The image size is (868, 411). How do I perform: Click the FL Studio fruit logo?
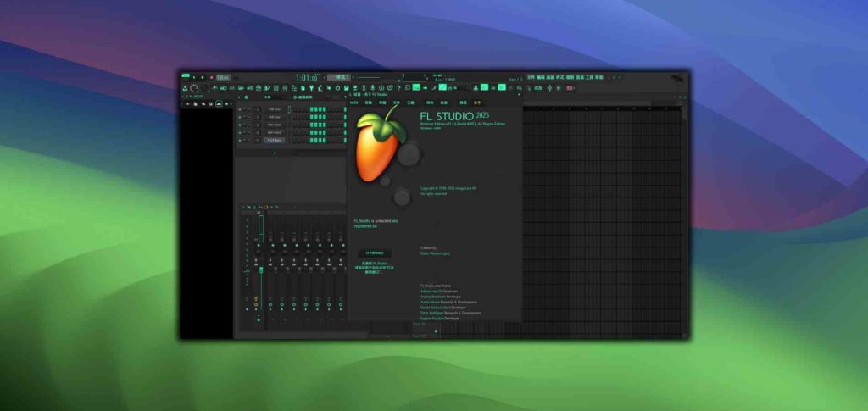[382, 144]
